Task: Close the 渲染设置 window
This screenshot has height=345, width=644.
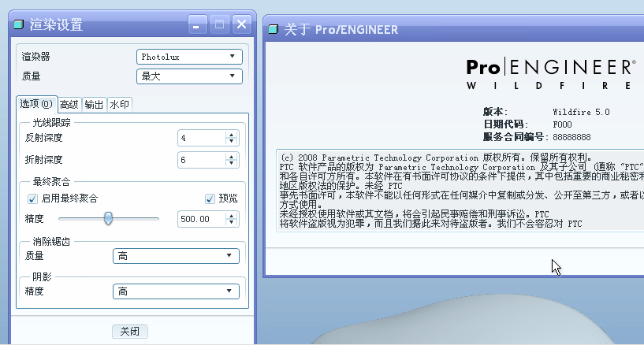Action: tap(242, 24)
